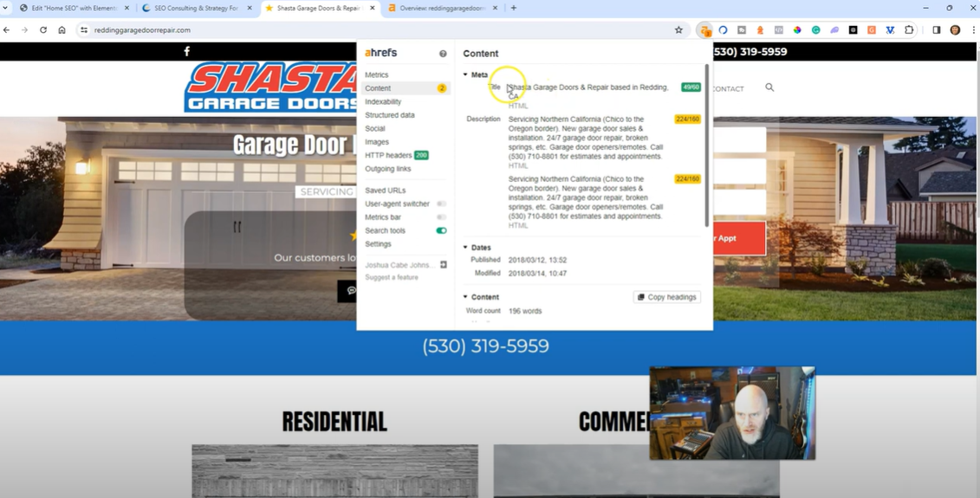View site information icon in address bar
980x498 pixels.
tap(84, 30)
